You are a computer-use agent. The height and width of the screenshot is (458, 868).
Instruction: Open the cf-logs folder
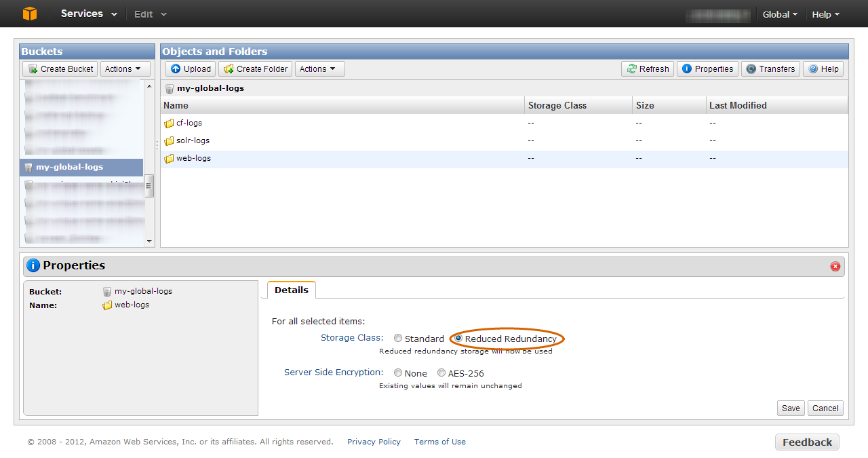(189, 123)
